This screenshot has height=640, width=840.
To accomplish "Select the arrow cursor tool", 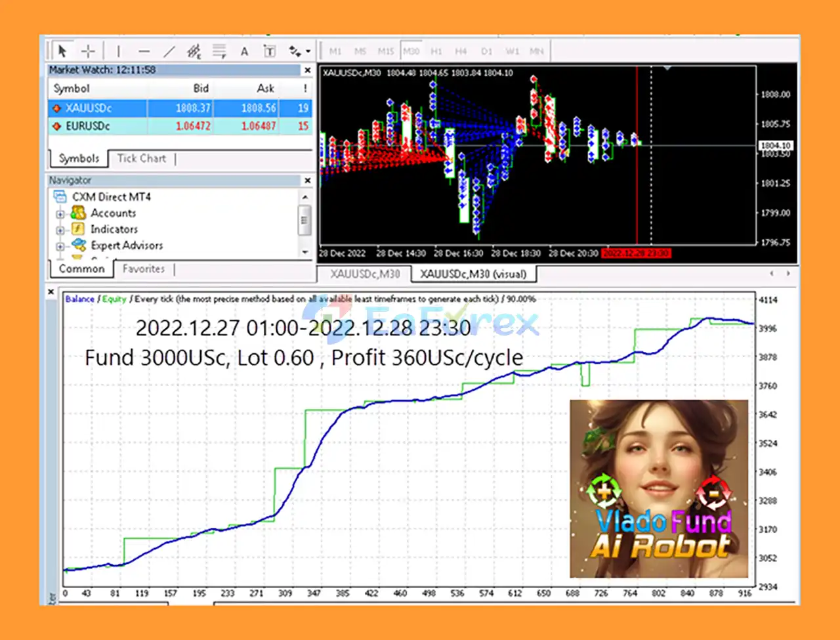I will pos(62,51).
